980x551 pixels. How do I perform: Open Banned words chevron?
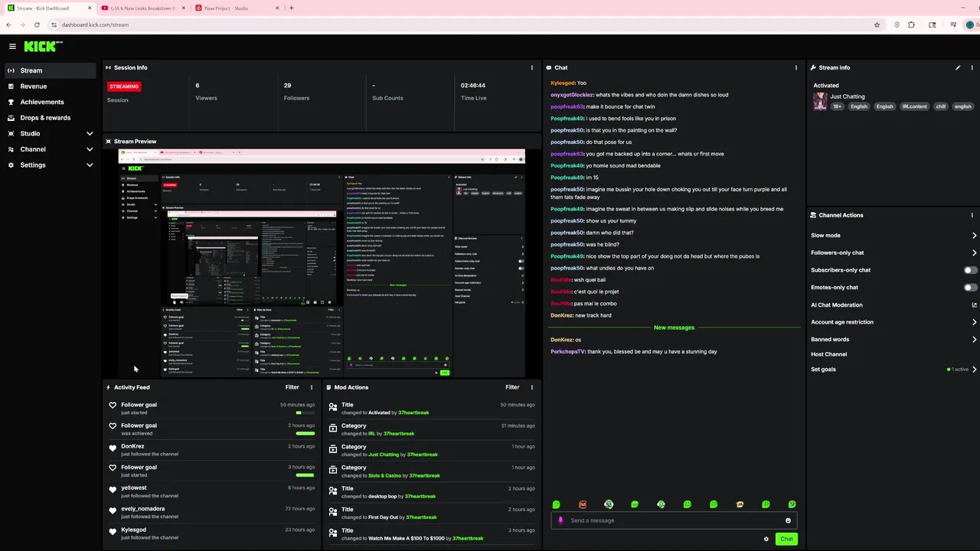[974, 339]
